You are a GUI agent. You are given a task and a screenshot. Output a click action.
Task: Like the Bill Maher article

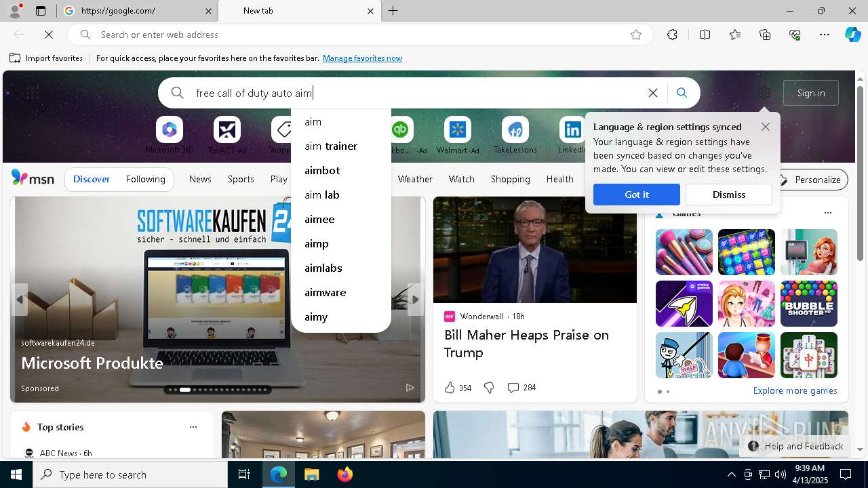(x=458, y=388)
